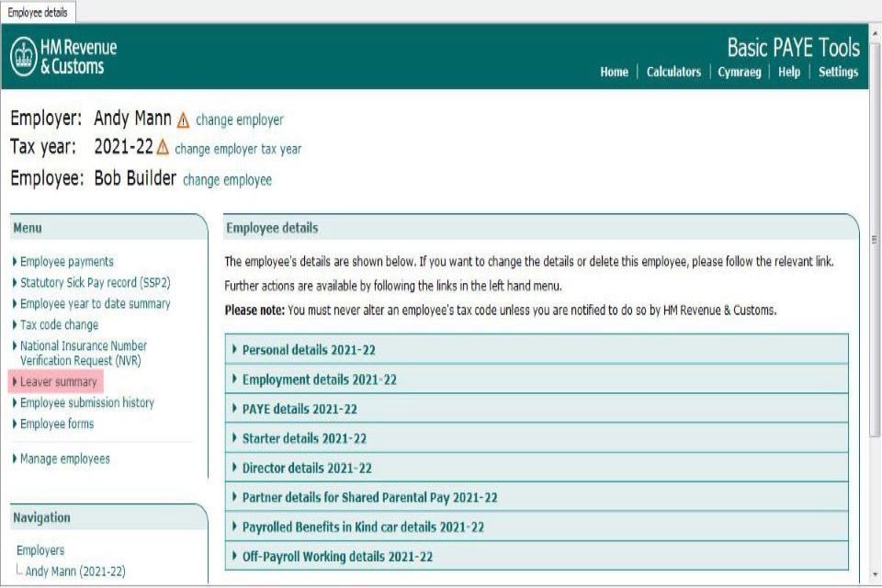
Task: Select the Employee details tab
Action: (x=38, y=12)
